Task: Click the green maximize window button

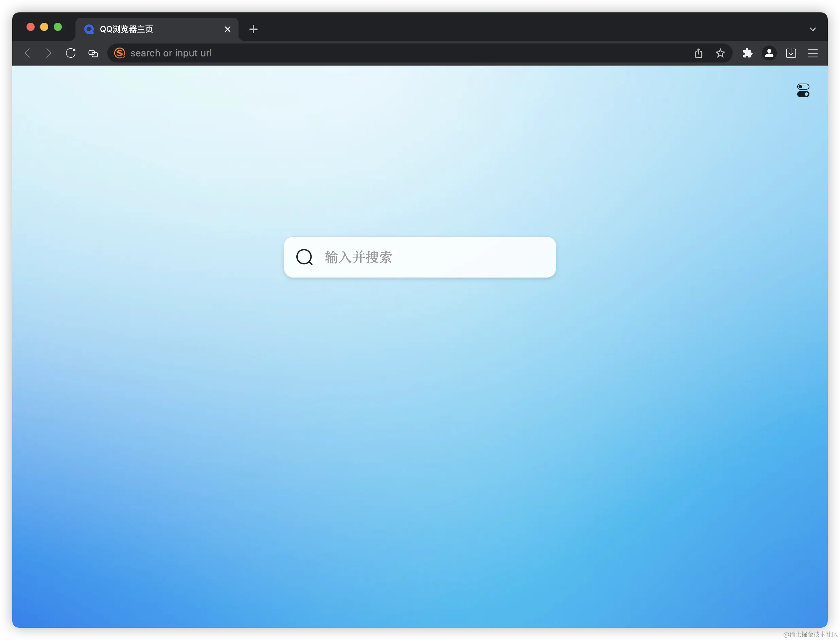Action: (58, 26)
